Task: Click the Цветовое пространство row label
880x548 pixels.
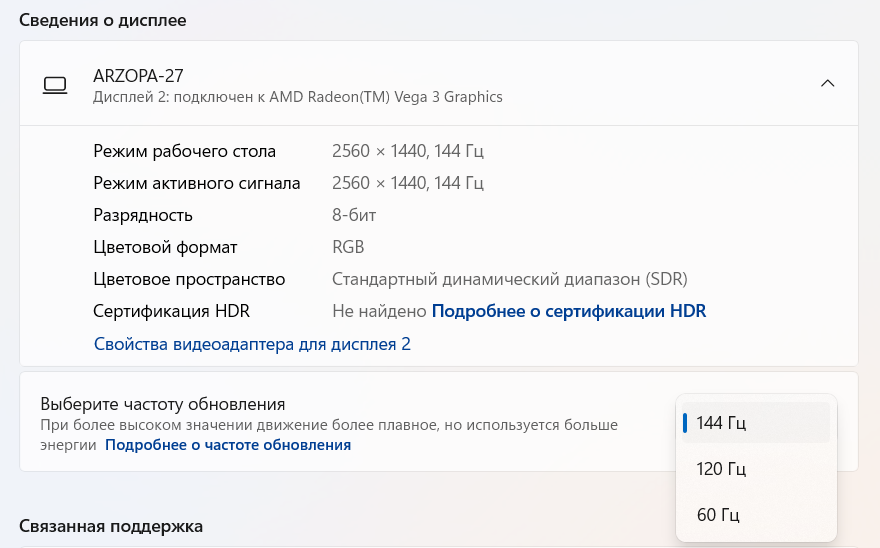Action: coord(189,279)
